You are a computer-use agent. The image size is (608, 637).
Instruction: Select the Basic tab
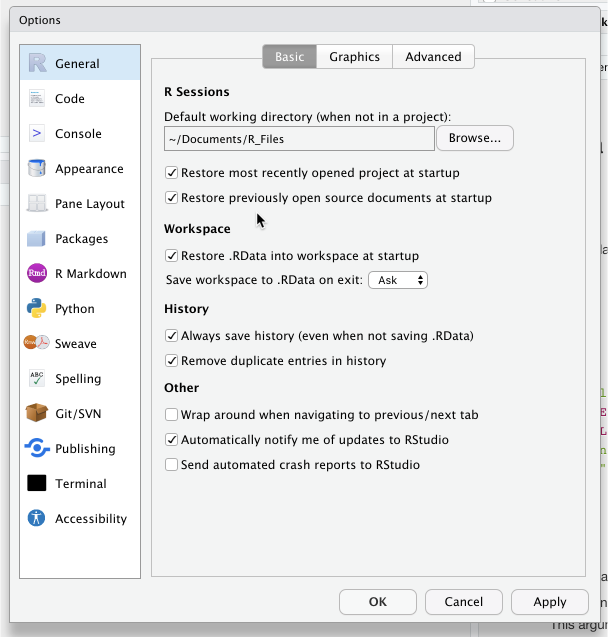290,57
